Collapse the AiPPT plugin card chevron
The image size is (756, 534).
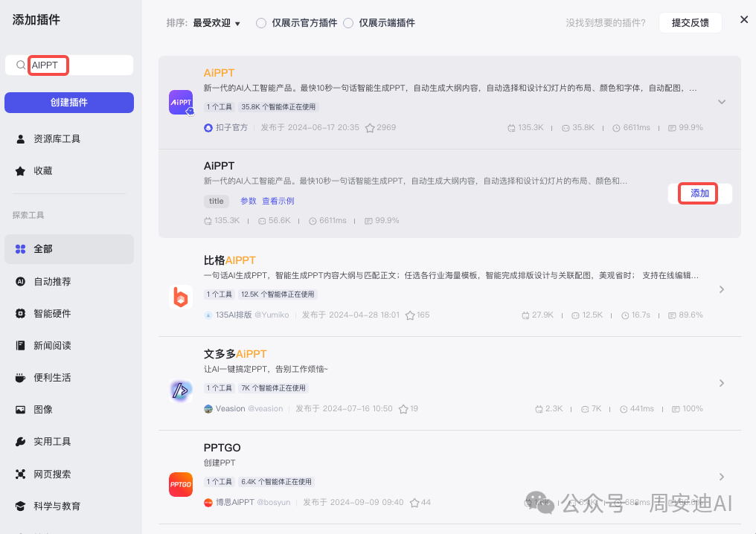click(722, 102)
